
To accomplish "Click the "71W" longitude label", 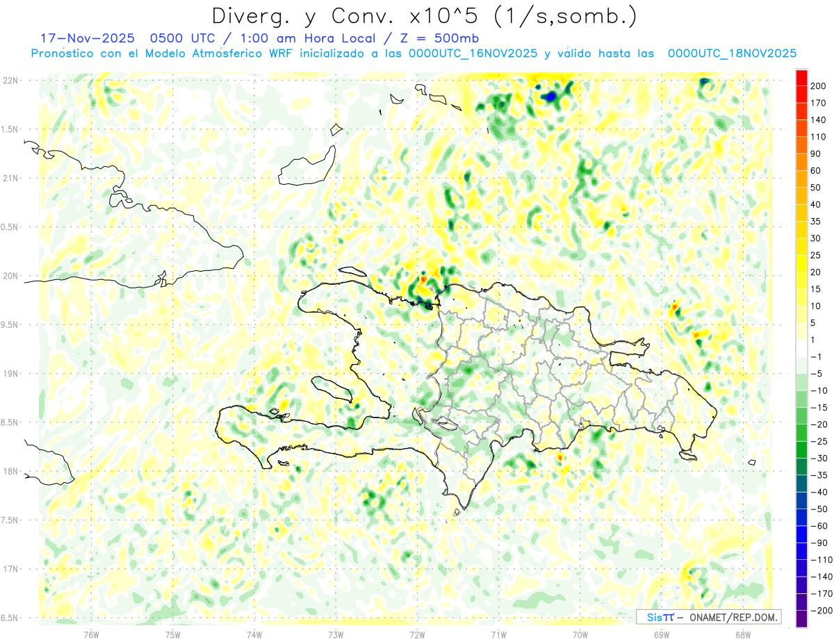I will coord(498,634).
